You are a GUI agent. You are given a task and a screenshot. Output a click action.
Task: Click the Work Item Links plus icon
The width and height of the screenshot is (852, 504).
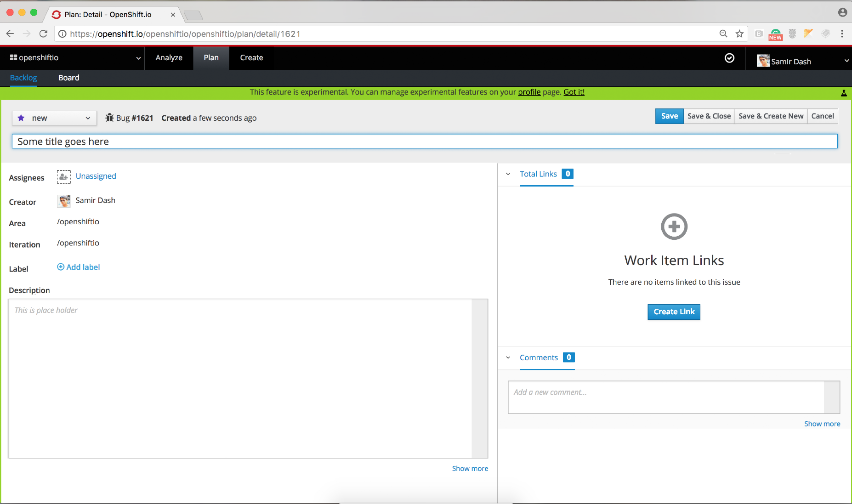click(674, 226)
